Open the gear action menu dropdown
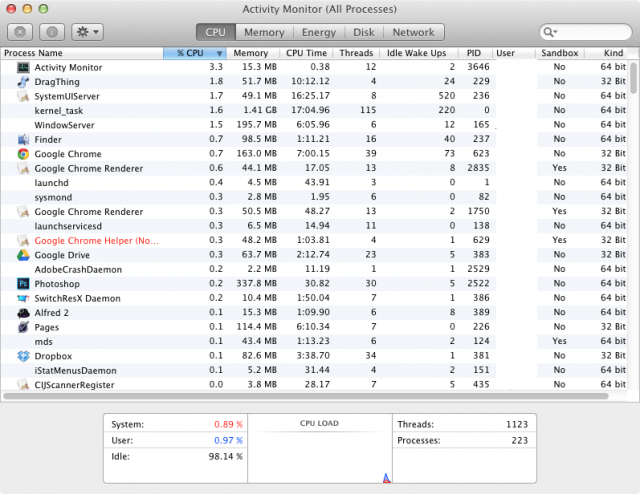The image size is (640, 494). (87, 32)
